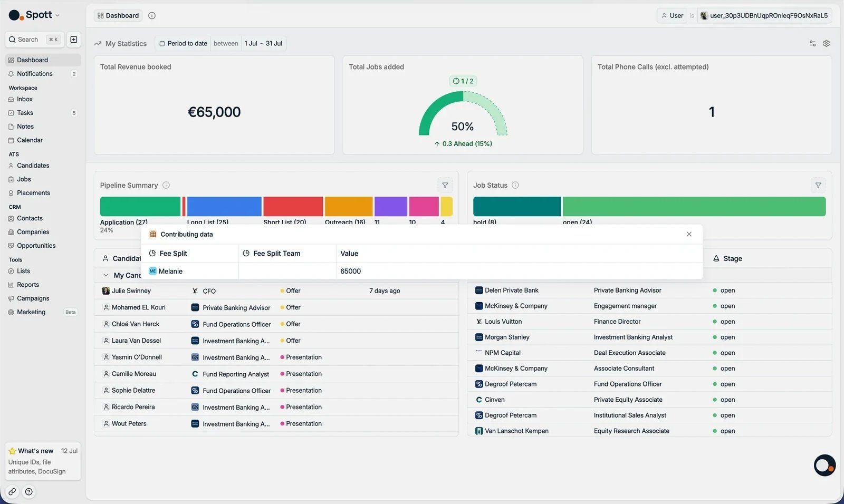The width and height of the screenshot is (844, 504).
Task: Collapse the My Candidates group chevron
Action: 106,275
